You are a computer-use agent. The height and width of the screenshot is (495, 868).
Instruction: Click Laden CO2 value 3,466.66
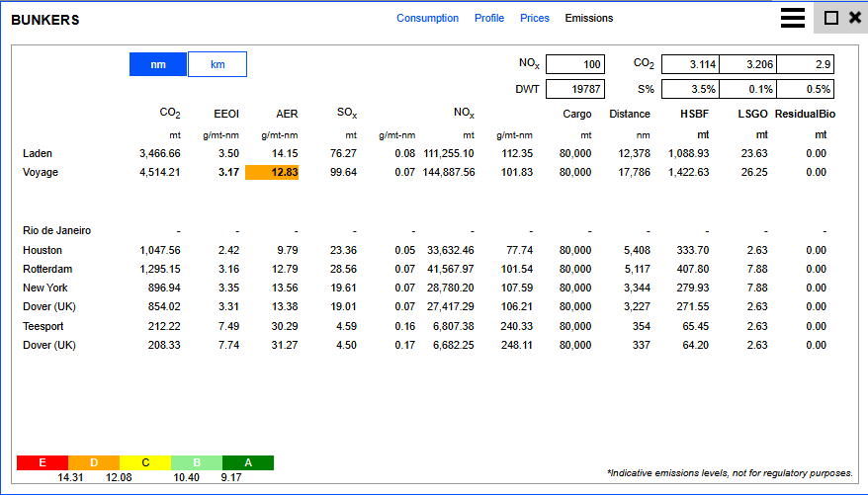coord(159,153)
